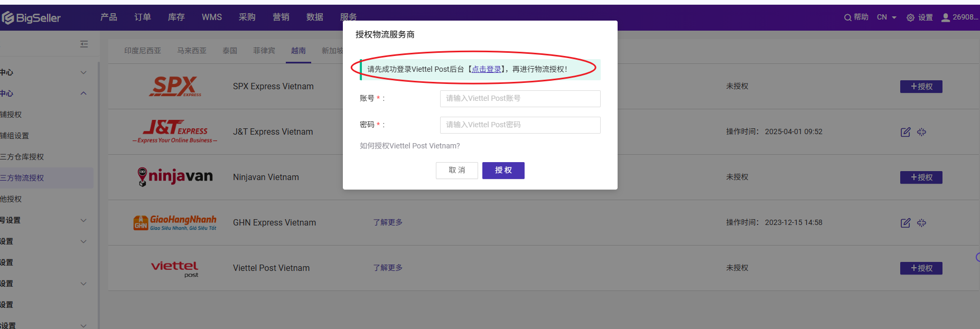This screenshot has width=980, height=329.
Task: Click +授权 for SPX Express Vietnam
Action: (921, 87)
